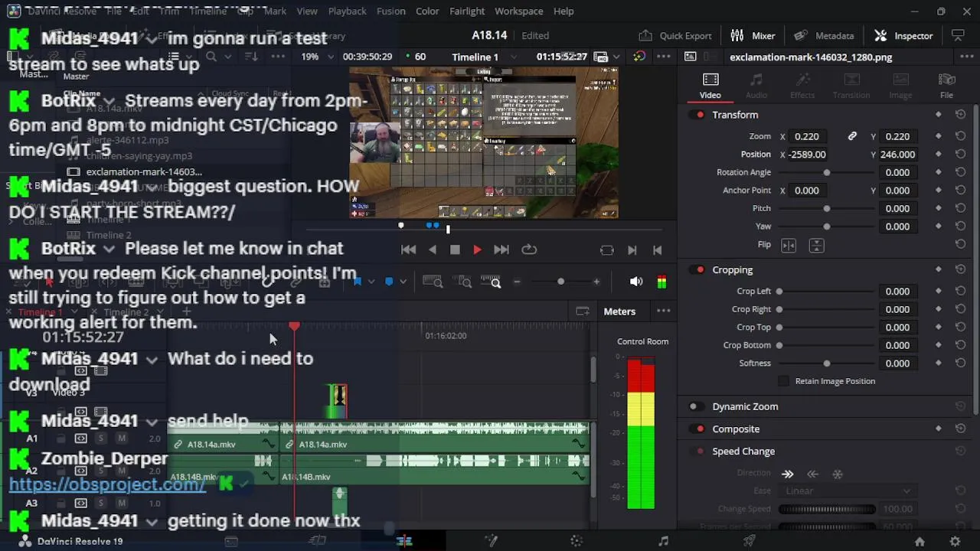Adjust the Softness slider

click(826, 364)
